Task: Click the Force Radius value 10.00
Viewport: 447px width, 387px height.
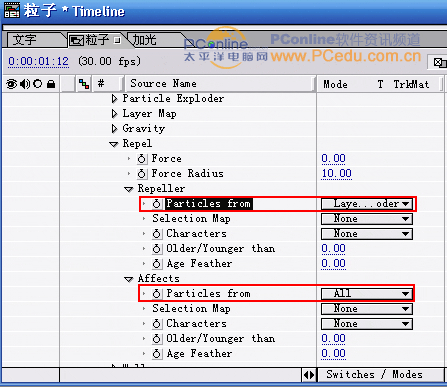Action: (337, 174)
